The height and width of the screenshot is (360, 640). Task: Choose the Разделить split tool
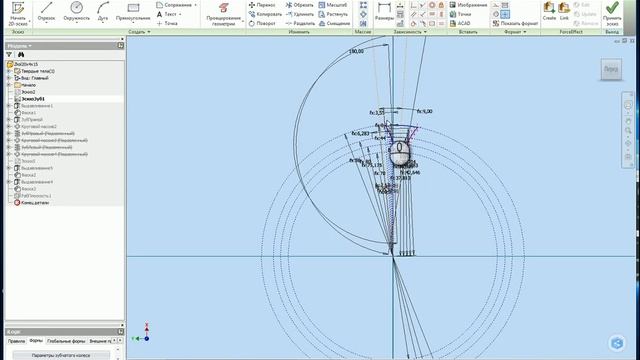coord(300,23)
